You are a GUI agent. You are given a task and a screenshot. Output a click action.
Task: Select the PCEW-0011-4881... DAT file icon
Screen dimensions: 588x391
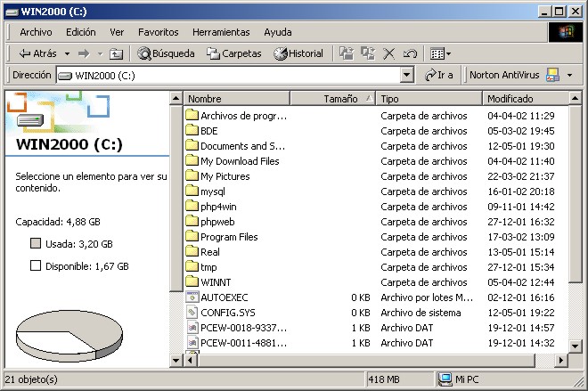[192, 342]
